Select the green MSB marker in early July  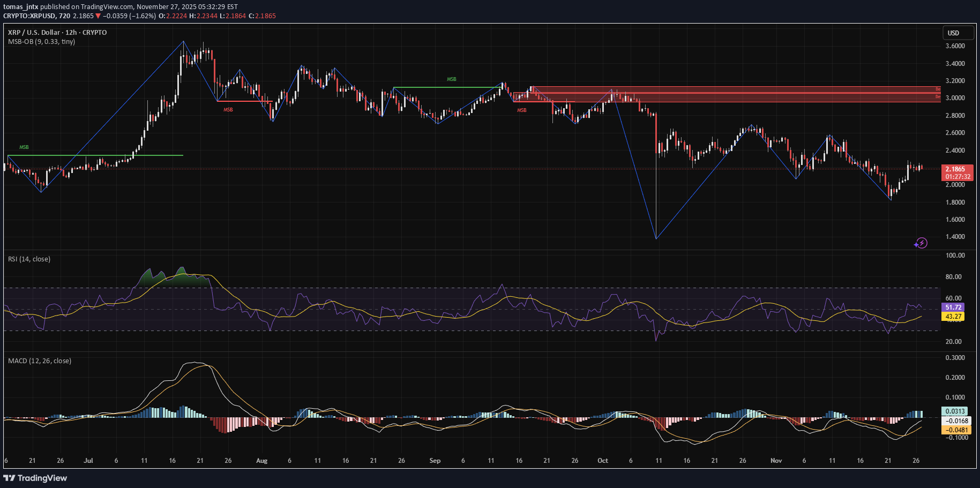tap(24, 146)
